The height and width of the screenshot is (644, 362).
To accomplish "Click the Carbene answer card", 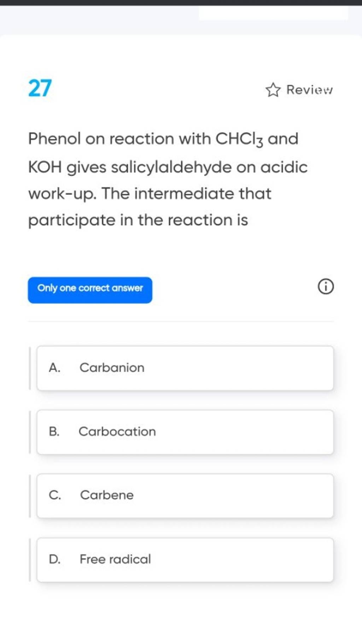I will [x=184, y=496].
